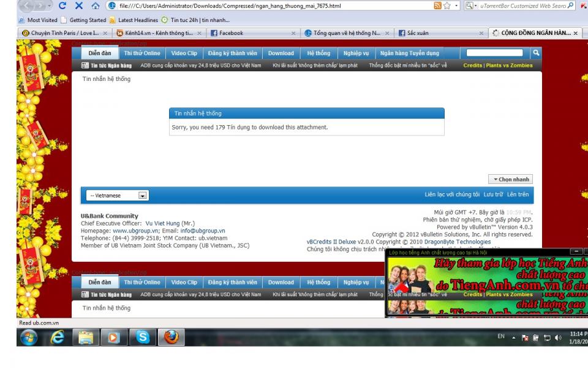Open the DragonByte Technologies link
This screenshot has height=368, width=588.
point(457,242)
